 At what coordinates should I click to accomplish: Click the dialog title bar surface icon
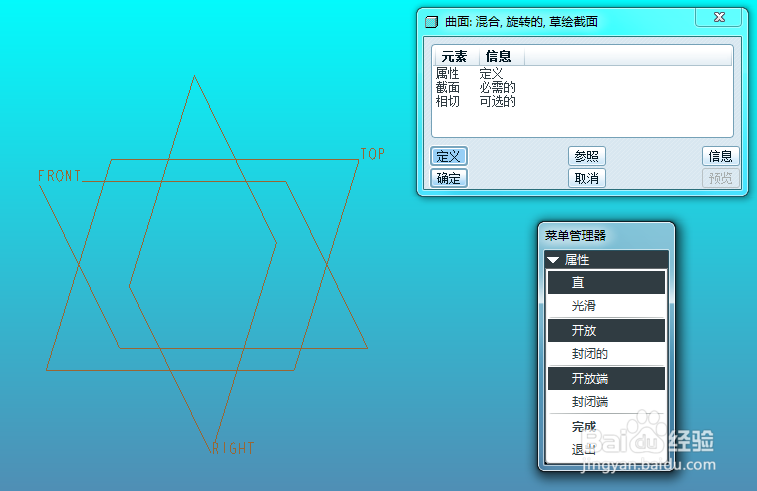click(x=431, y=22)
